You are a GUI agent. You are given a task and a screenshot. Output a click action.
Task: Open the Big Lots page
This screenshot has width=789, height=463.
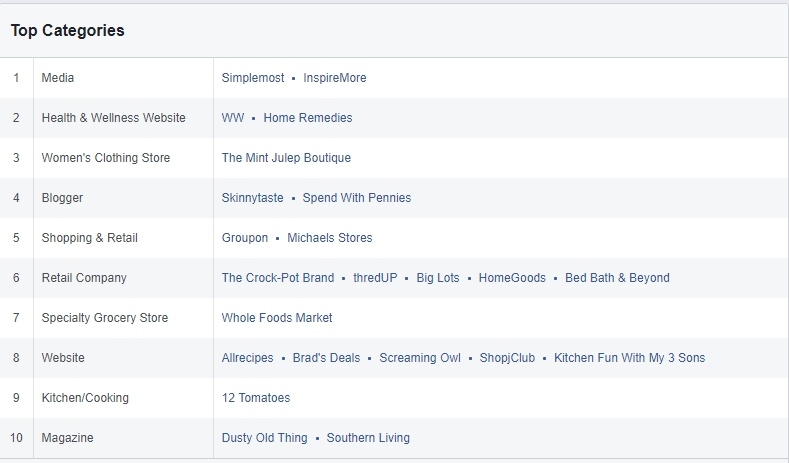[438, 278]
